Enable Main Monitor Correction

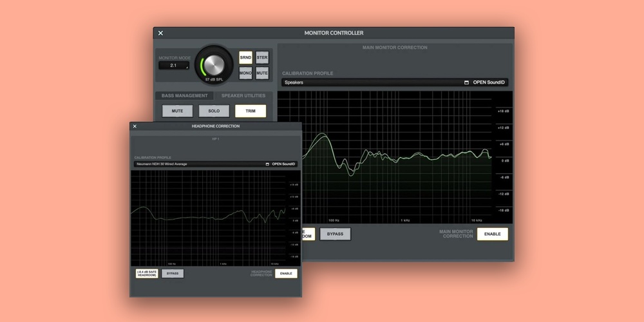coord(492,234)
